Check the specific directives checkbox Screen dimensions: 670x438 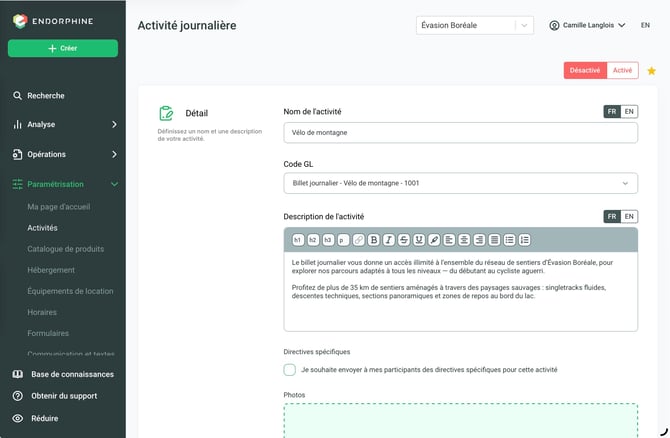289,370
